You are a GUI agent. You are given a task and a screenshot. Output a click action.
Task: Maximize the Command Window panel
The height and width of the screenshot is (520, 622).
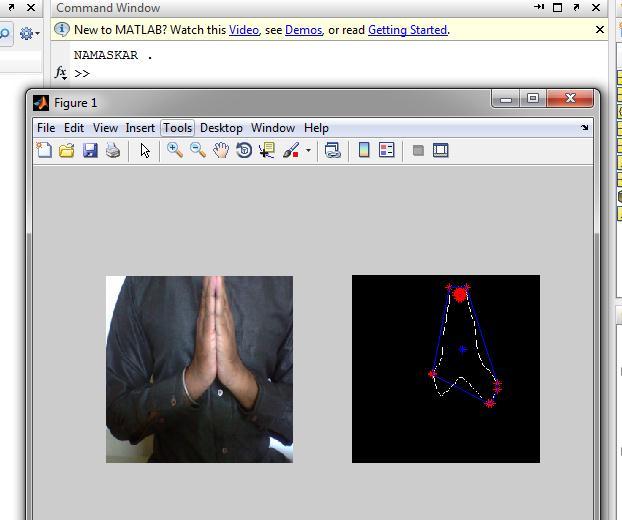[557, 7]
